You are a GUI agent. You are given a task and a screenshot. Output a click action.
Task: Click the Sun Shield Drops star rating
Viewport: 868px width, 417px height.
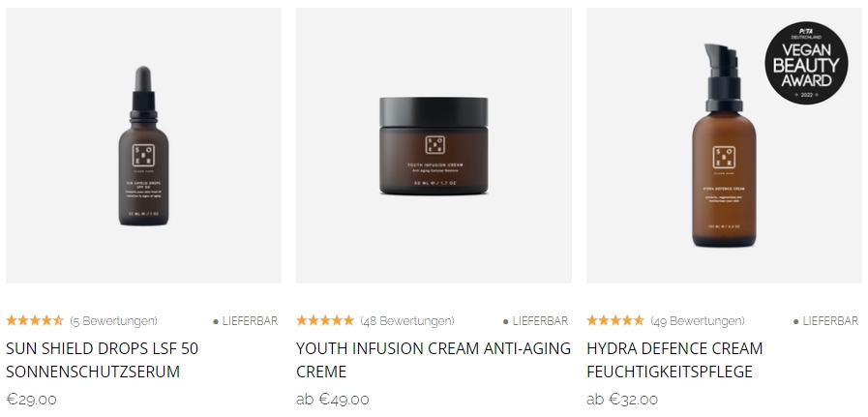click(x=35, y=320)
